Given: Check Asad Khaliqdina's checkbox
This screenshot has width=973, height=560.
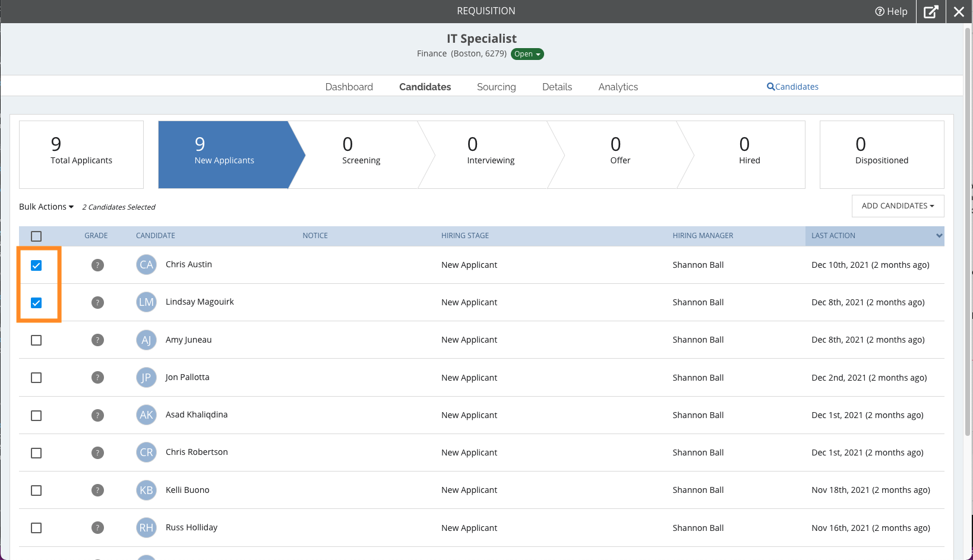Looking at the screenshot, I should coord(36,416).
